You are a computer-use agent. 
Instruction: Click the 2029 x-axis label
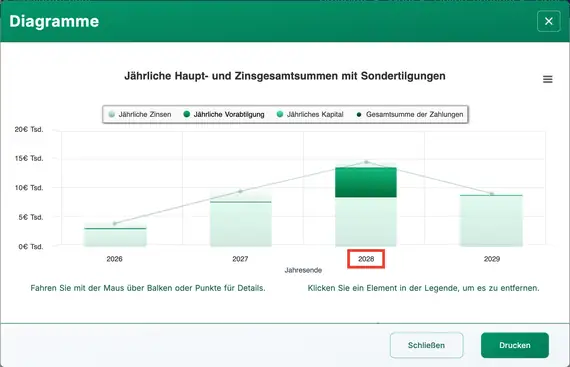491,259
